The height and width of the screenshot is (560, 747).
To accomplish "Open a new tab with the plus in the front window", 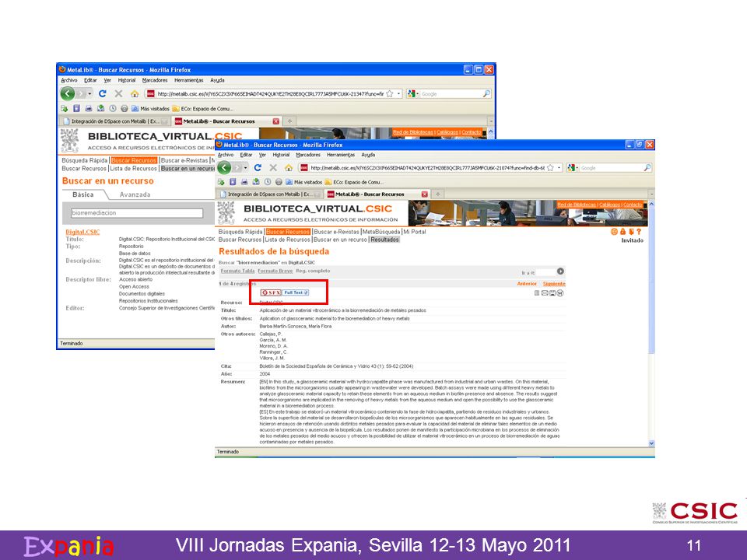I will [x=438, y=194].
